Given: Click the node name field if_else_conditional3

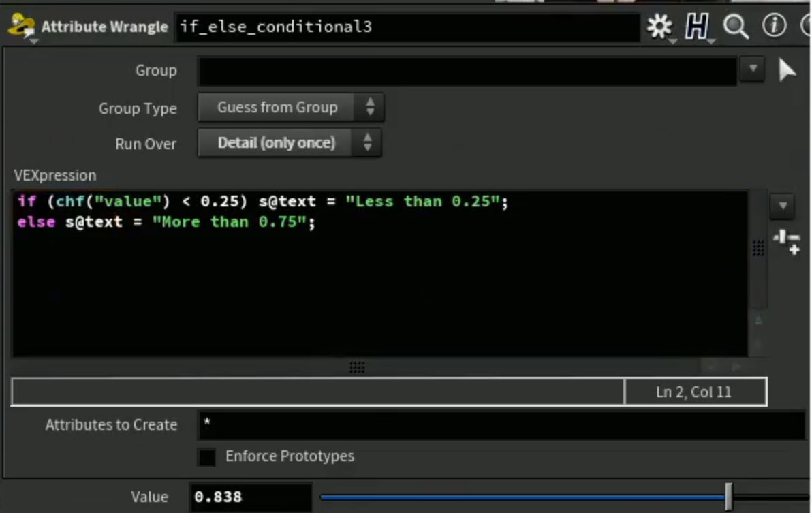Looking at the screenshot, I should pyautogui.click(x=407, y=27).
